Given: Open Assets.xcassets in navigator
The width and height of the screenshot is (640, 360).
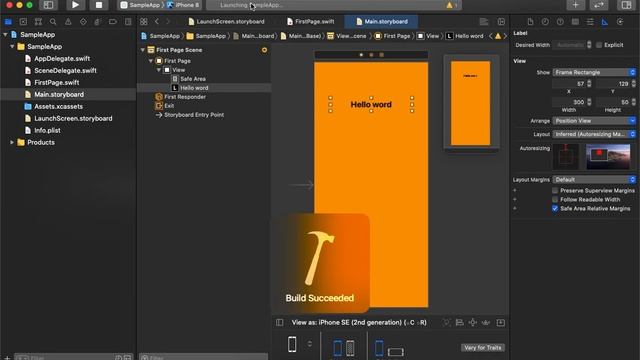Looking at the screenshot, I should point(58,107).
